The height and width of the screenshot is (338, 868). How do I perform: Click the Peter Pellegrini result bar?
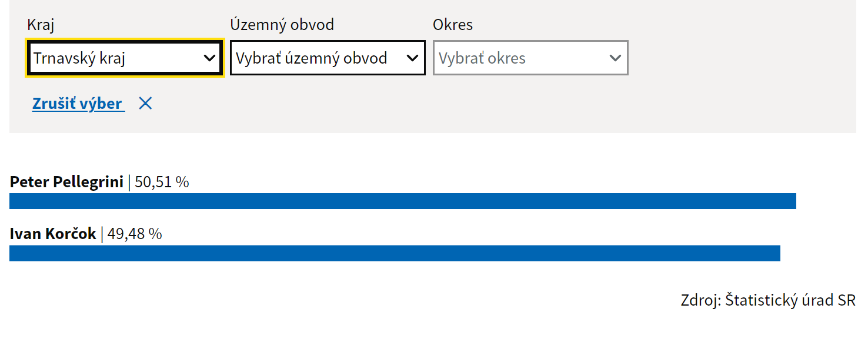coord(402,201)
